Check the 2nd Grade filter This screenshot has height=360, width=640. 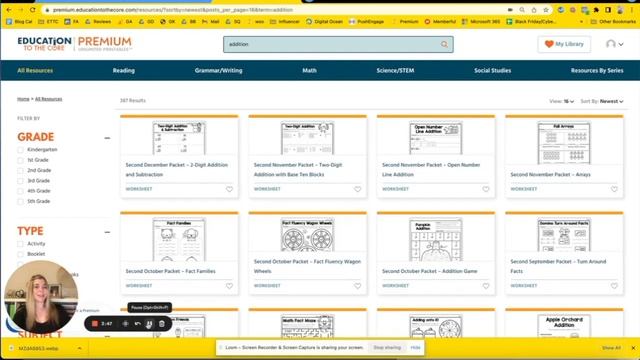[x=20, y=171]
